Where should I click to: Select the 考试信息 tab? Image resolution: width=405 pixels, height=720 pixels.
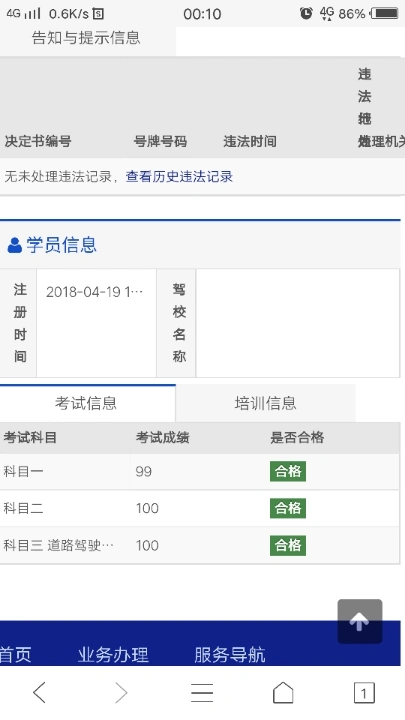(x=86, y=403)
